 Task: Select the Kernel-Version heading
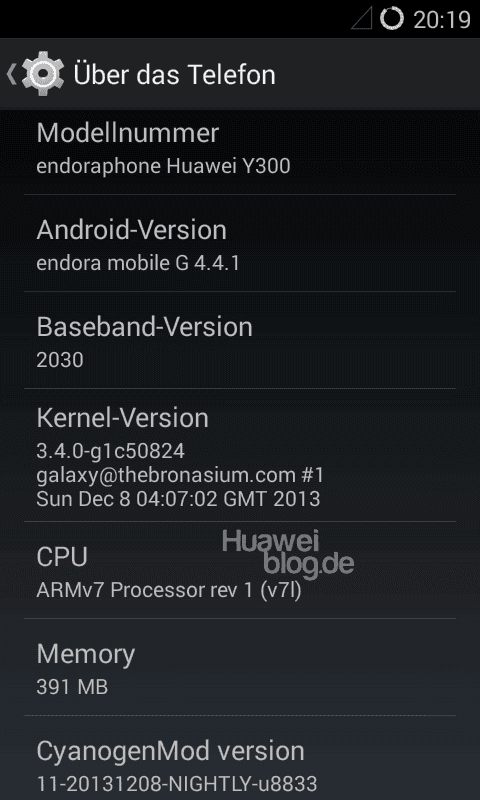click(x=122, y=418)
